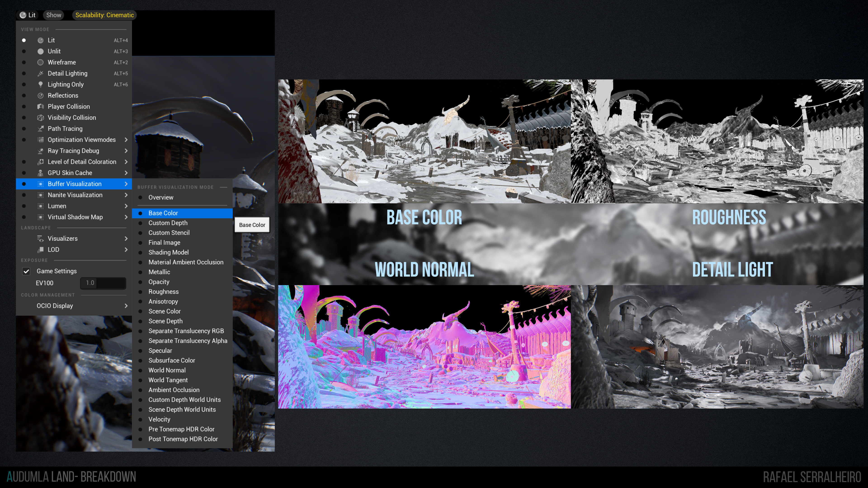Expand the Virtual Shadow Map submenu arrow
868x488 pixels.
[126, 217]
